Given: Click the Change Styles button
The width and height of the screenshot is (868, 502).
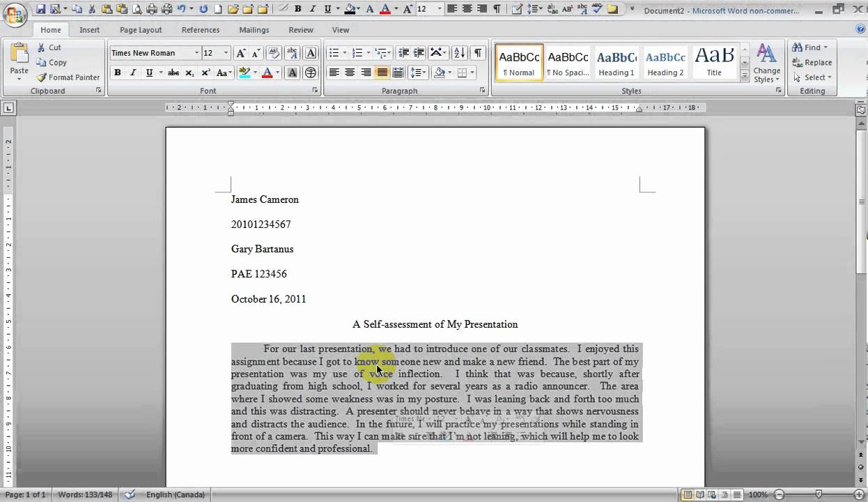Looking at the screenshot, I should (x=766, y=63).
